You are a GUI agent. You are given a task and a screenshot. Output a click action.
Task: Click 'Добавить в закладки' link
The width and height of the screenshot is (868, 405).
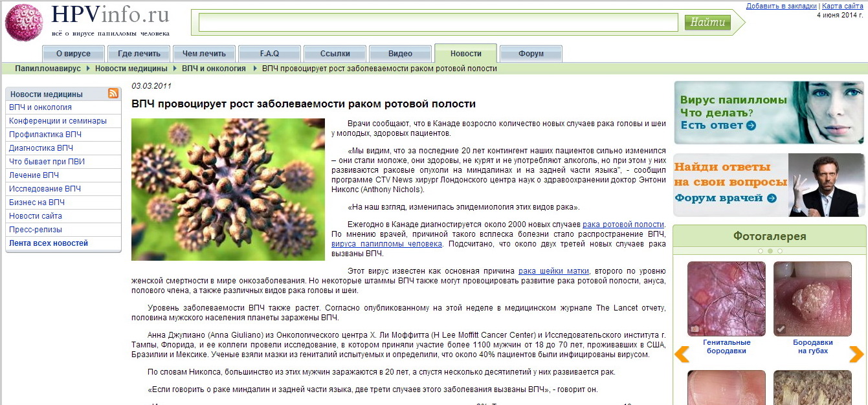(x=781, y=6)
